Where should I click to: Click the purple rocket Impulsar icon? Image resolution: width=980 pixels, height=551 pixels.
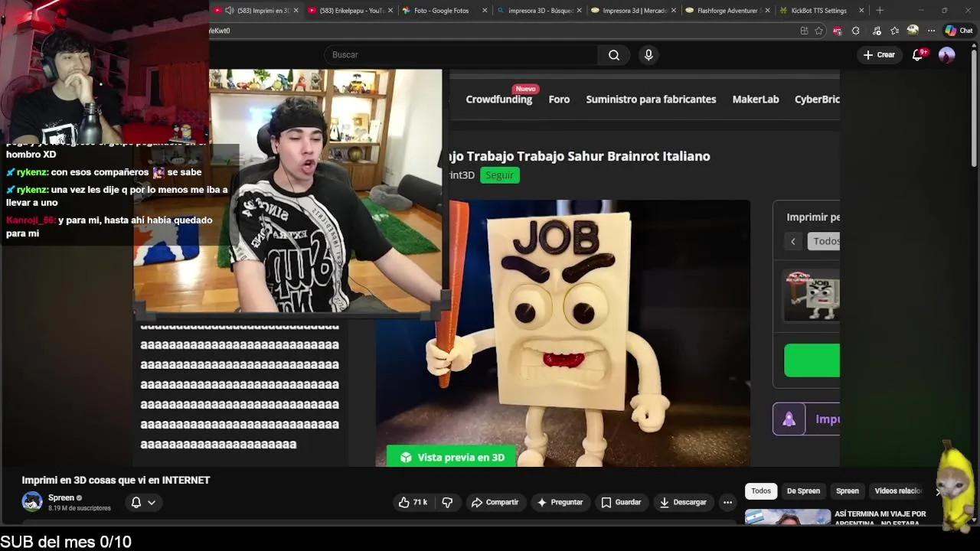[789, 419]
